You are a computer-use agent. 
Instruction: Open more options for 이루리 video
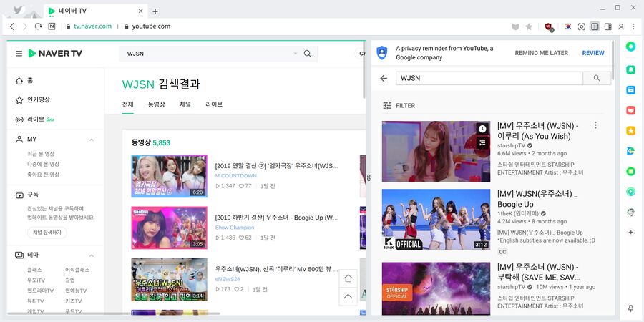[x=595, y=125]
